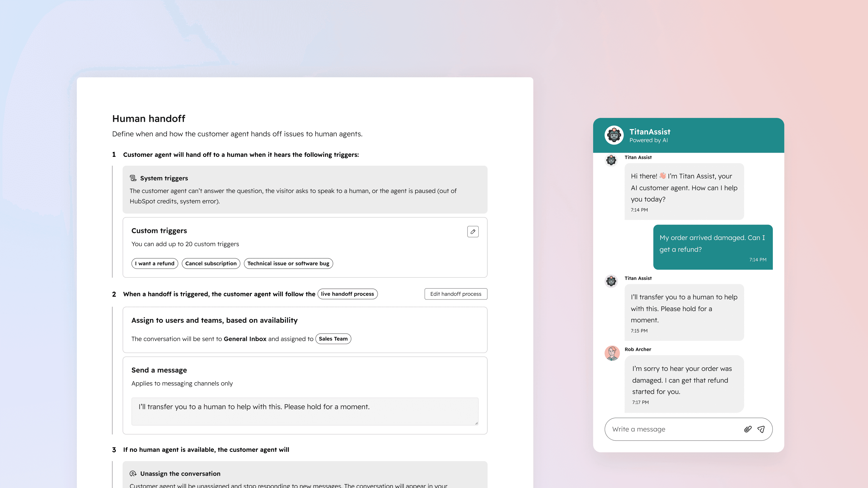Viewport: 868px width, 488px height.
Task: Click the Edit handoff process button
Action: coord(455,294)
